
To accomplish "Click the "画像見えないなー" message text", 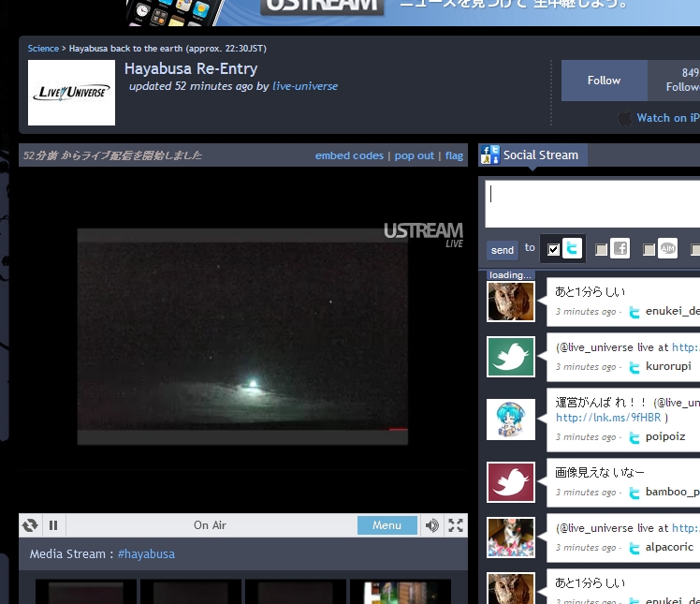I will point(600,472).
